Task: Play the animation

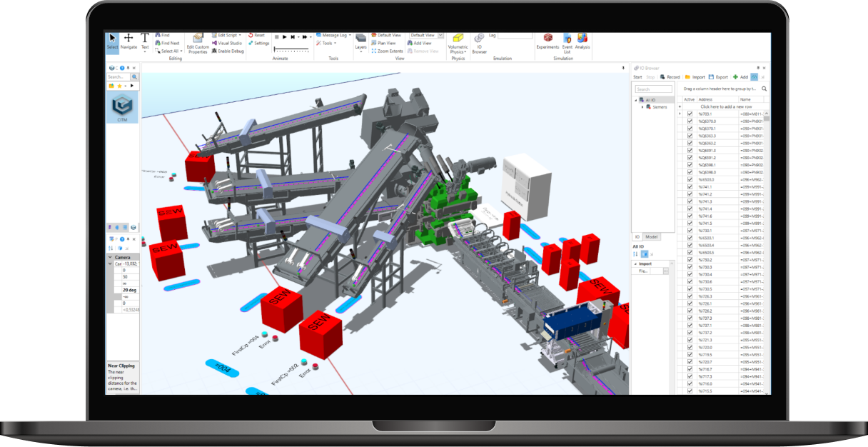Action: pyautogui.click(x=284, y=36)
